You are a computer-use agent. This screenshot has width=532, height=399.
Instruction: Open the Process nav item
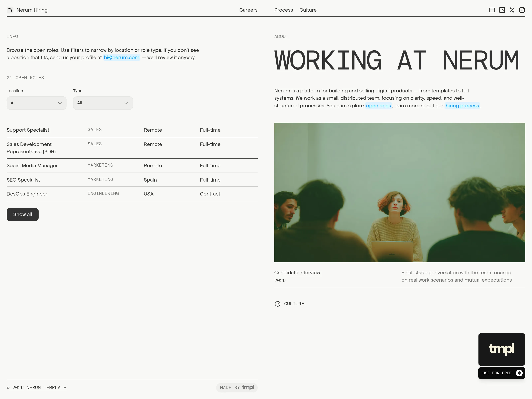283,10
